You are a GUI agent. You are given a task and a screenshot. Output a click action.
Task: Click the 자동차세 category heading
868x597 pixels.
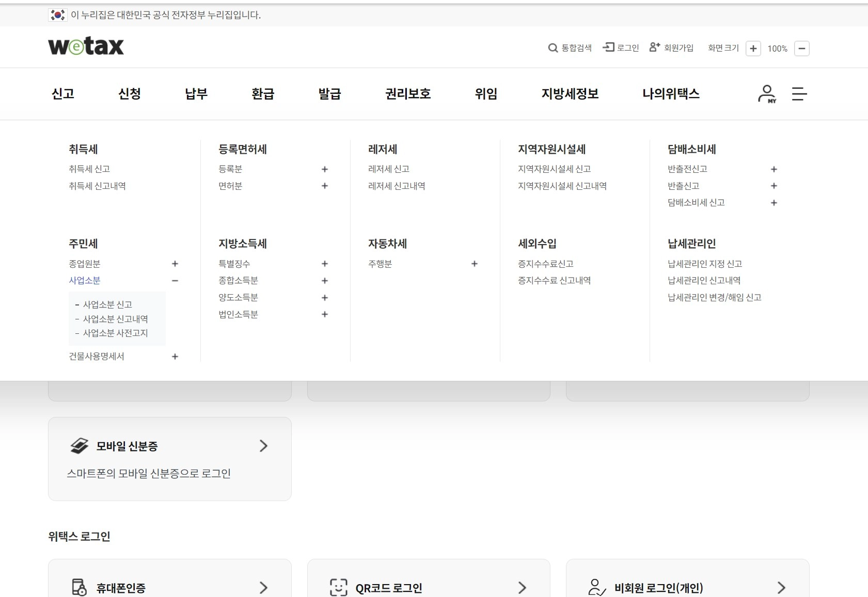pyautogui.click(x=388, y=244)
